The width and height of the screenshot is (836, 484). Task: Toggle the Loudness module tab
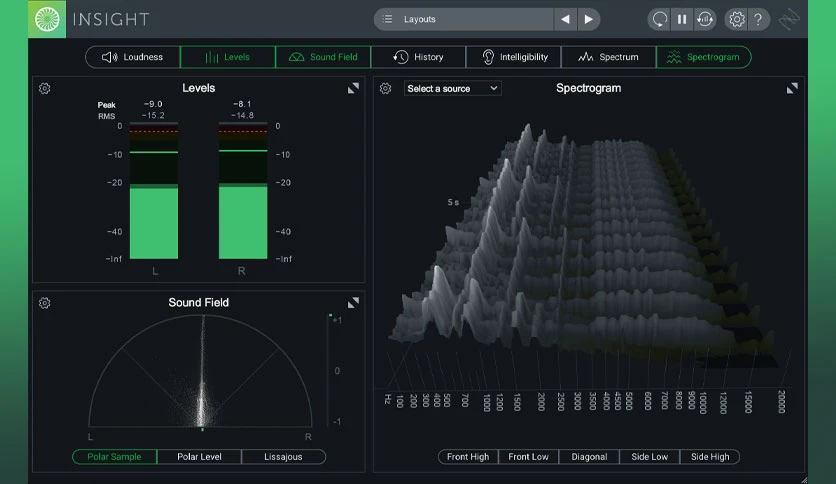click(x=133, y=57)
